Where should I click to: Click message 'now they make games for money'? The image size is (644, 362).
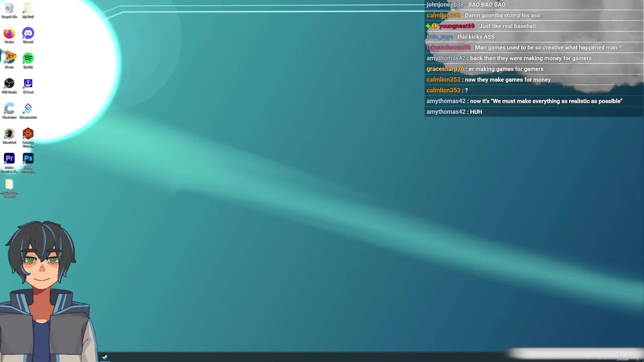[x=508, y=79]
